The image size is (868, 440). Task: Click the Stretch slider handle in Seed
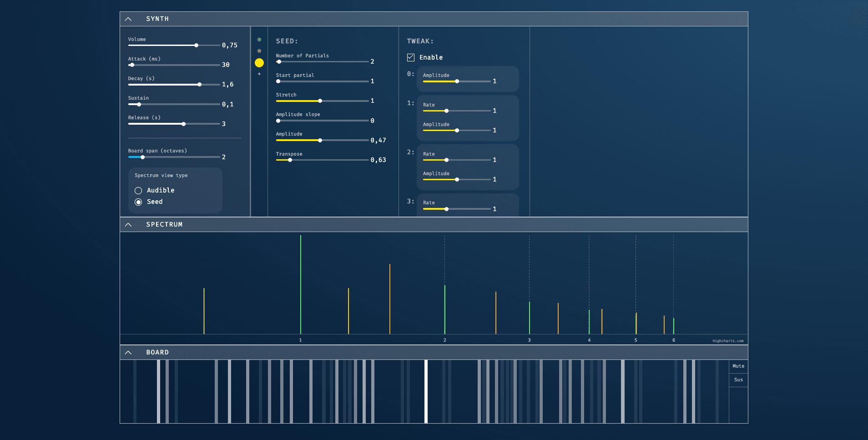click(x=320, y=101)
